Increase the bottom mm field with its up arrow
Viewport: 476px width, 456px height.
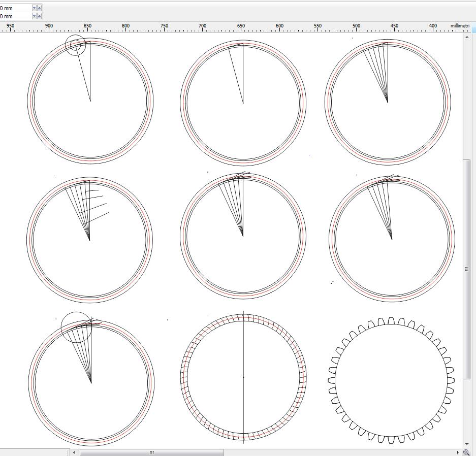40,16
